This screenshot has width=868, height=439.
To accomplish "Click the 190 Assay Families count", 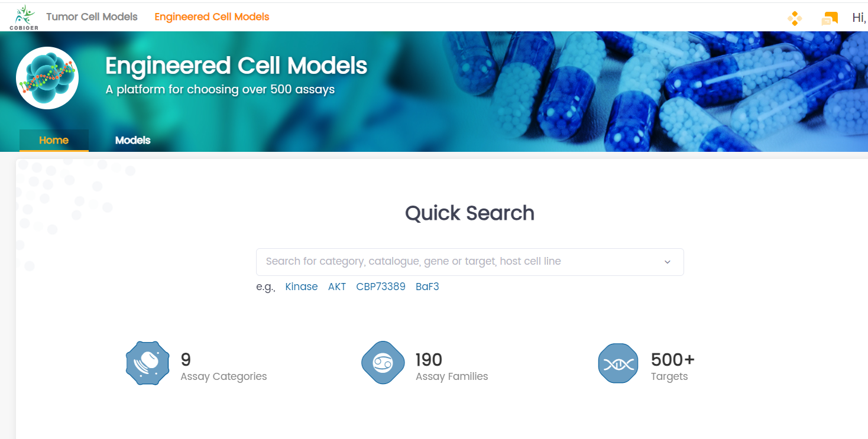I will tap(429, 359).
